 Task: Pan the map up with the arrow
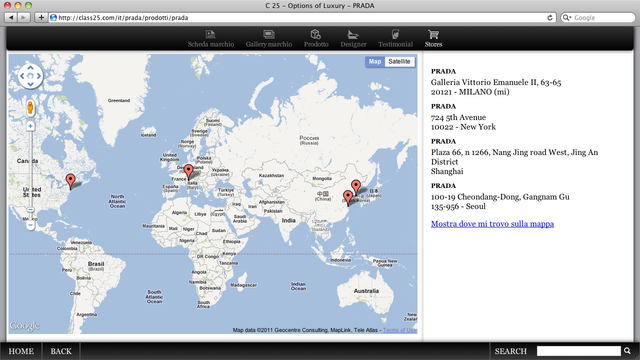coord(31,68)
